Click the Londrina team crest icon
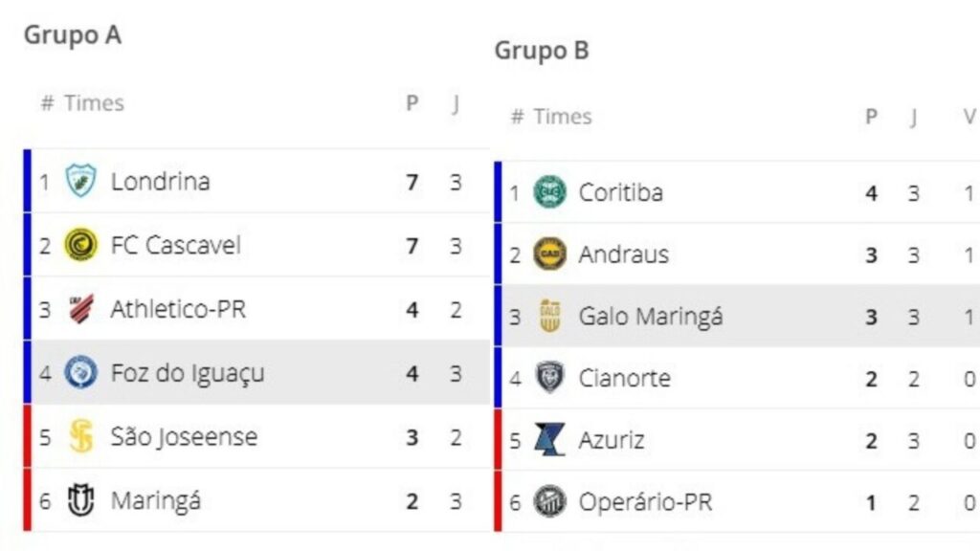Image resolution: width=980 pixels, height=551 pixels. [81, 181]
